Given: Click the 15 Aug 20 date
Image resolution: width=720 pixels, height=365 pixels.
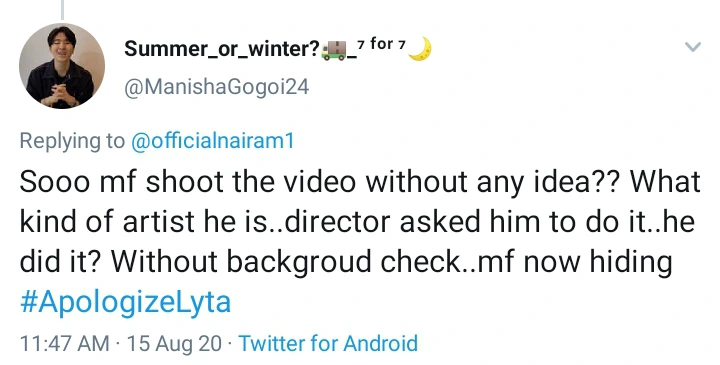Looking at the screenshot, I should (x=174, y=344).
